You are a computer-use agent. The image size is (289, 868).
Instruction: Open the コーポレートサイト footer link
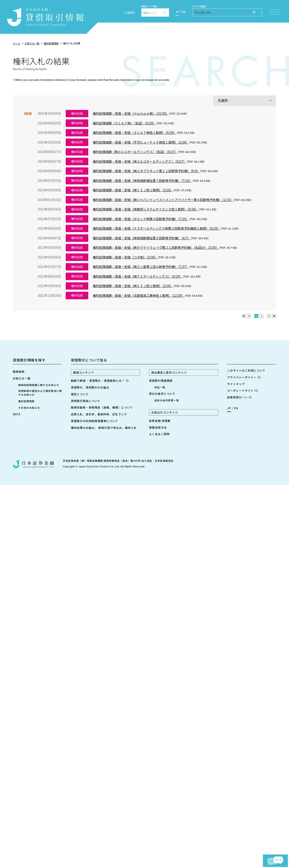click(242, 391)
